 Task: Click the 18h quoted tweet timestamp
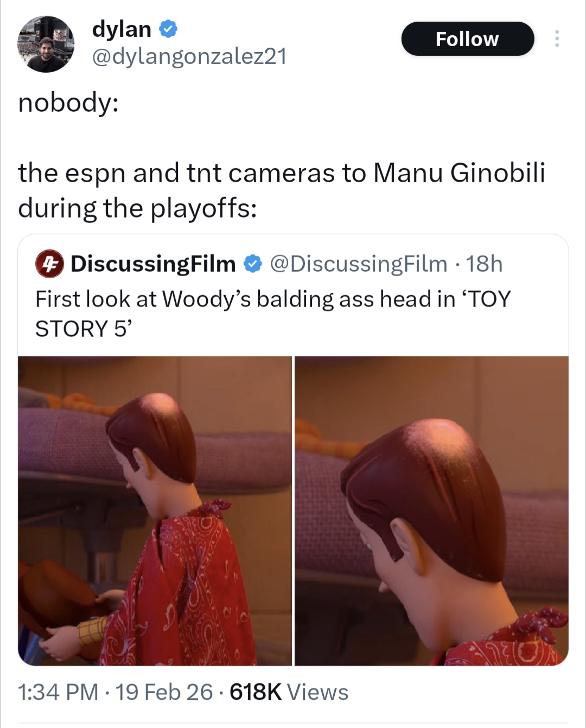point(484,264)
